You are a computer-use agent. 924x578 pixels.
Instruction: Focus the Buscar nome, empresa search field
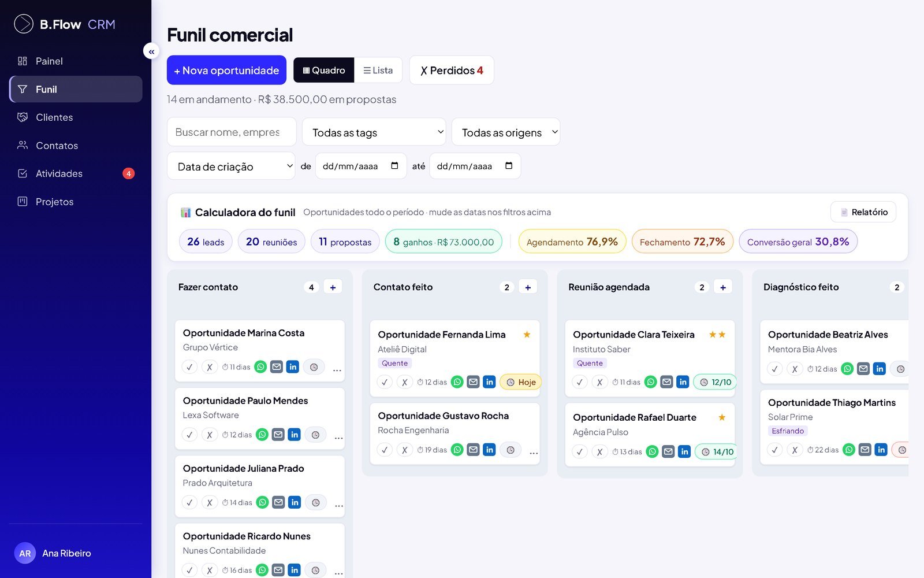point(232,132)
